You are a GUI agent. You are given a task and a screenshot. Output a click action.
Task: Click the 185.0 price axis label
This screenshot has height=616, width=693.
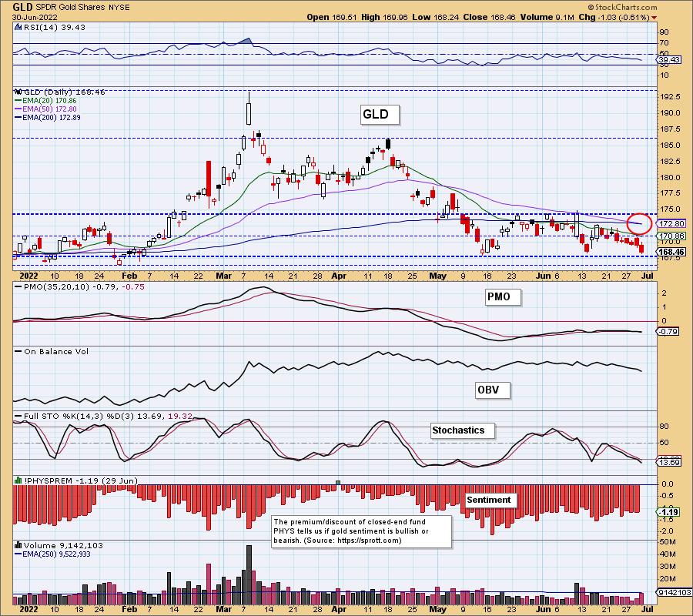point(671,145)
